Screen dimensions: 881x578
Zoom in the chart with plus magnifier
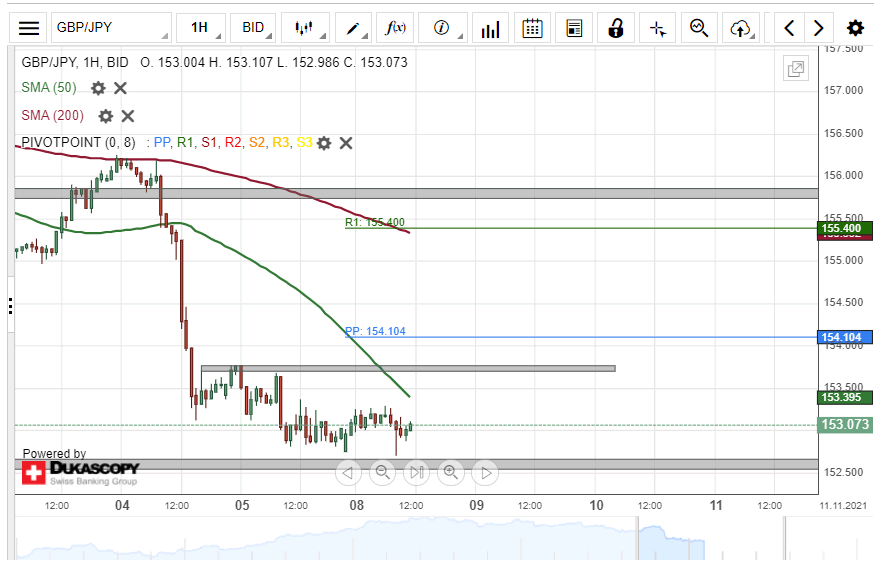click(451, 472)
